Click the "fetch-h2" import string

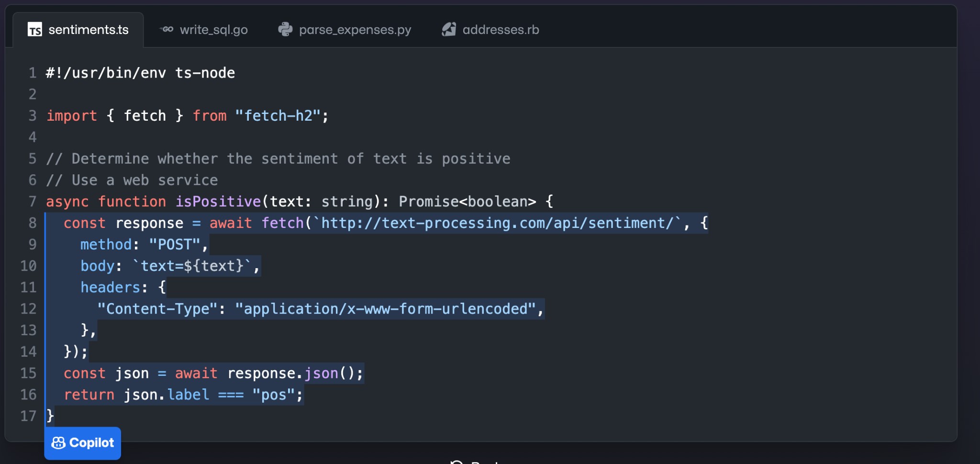[278, 116]
